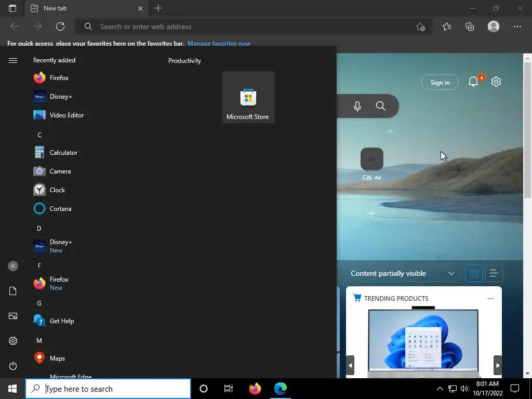
Task: Click the Sign in button
Action: point(440,82)
